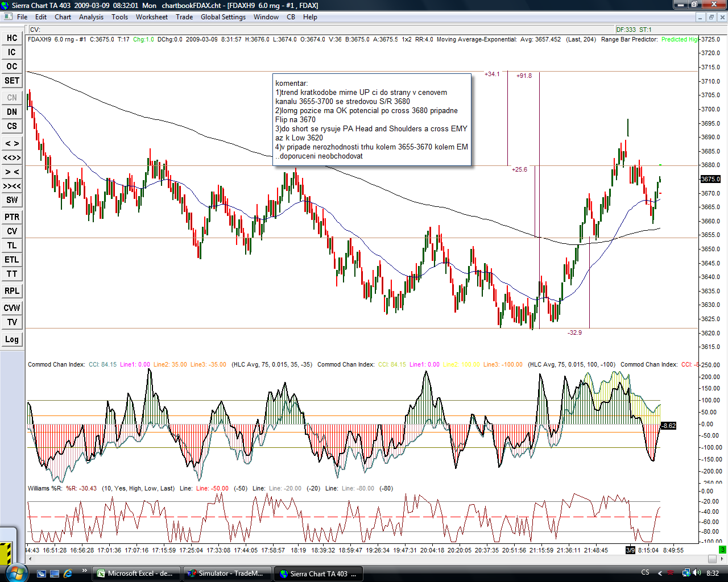Open the CB menu
The height and width of the screenshot is (582, 728).
click(291, 17)
